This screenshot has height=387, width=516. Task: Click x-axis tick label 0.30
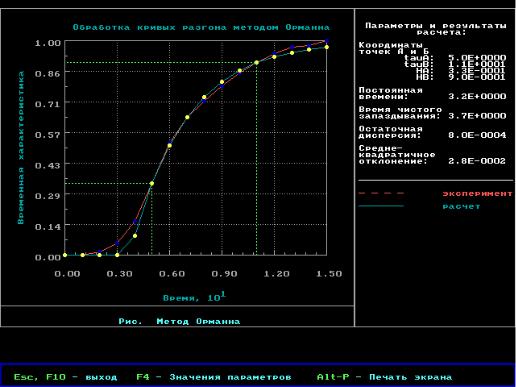coord(119,274)
